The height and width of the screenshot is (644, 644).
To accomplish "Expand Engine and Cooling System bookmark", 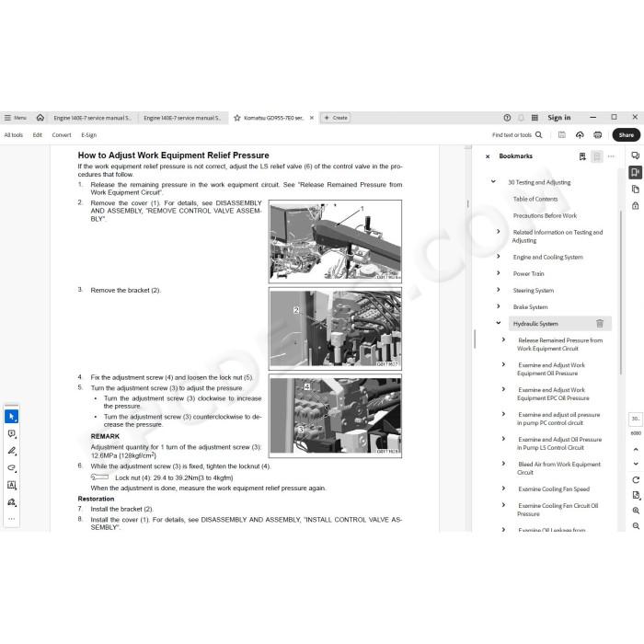I will click(x=499, y=257).
